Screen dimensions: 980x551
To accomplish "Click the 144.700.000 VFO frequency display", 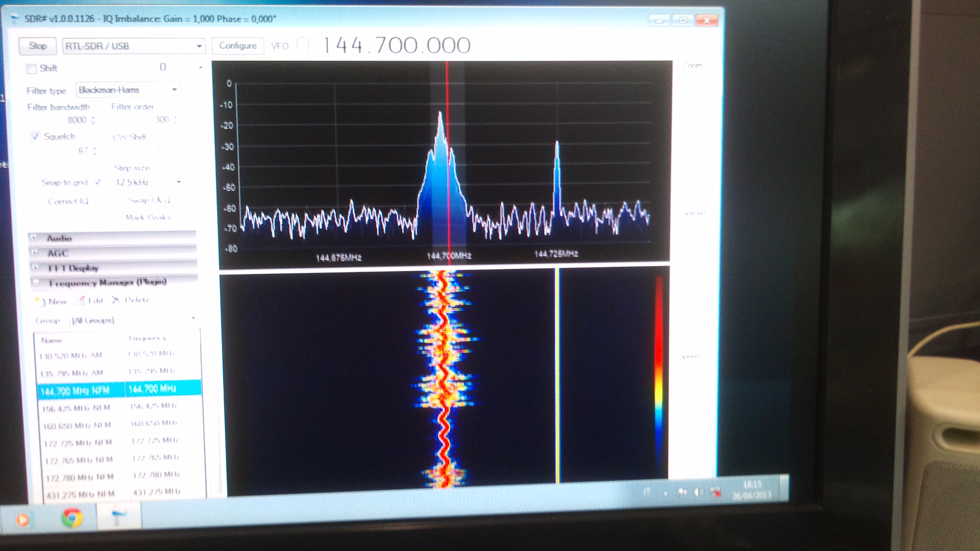I will (397, 45).
